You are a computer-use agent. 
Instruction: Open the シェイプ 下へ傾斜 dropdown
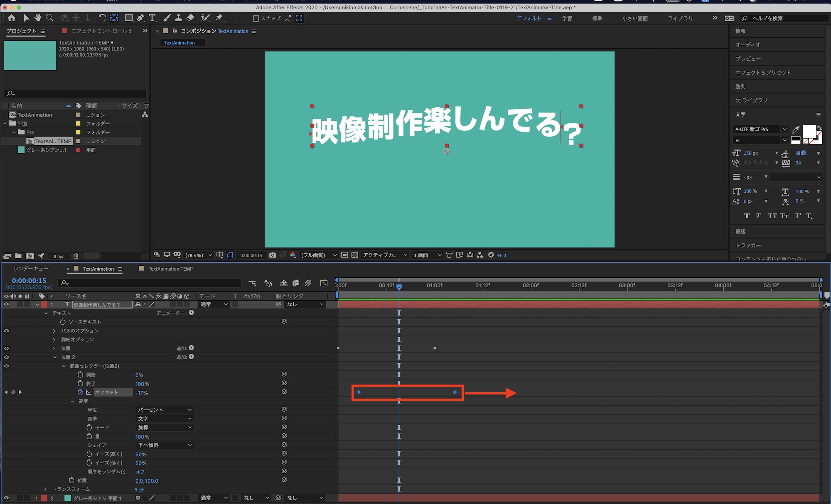pos(165,445)
